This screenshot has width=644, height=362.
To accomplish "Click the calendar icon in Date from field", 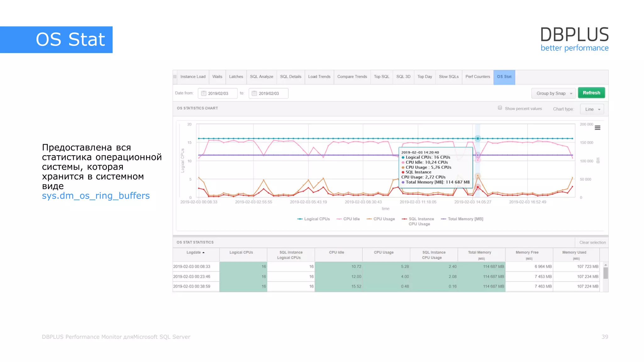I will click(x=204, y=93).
